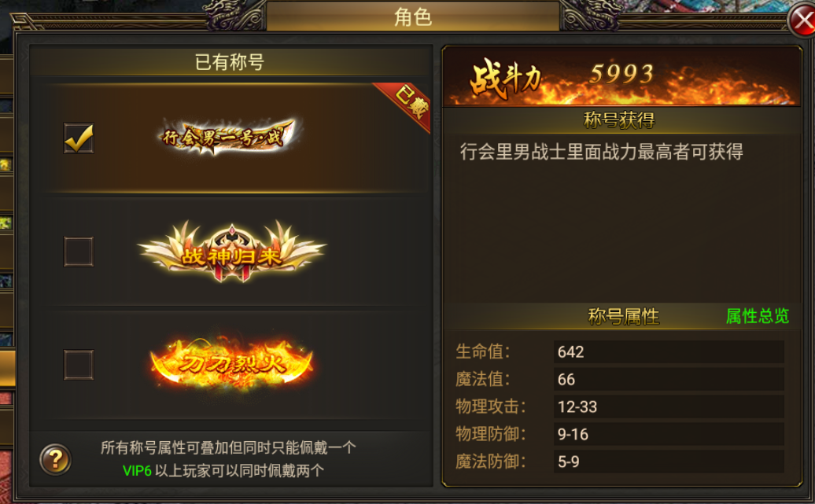Check the 战神归来 title checkbox

pos(79,252)
